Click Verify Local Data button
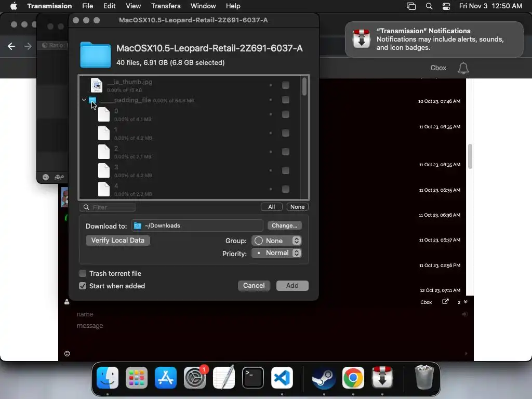Viewport: 532px width, 399px height. click(x=118, y=240)
